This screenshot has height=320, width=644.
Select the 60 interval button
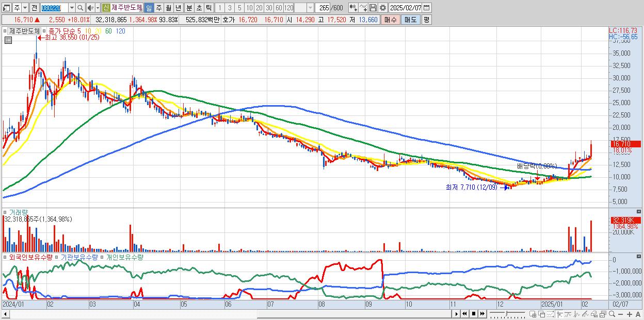[279, 8]
